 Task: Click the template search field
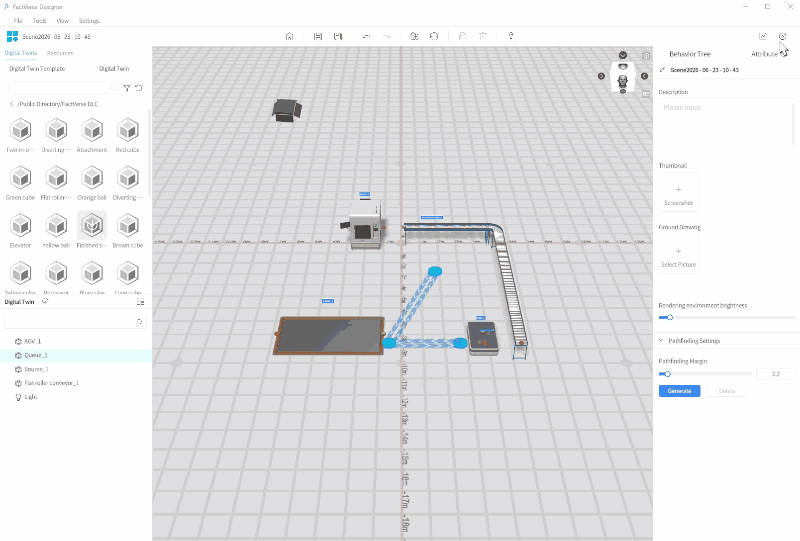tap(63, 88)
